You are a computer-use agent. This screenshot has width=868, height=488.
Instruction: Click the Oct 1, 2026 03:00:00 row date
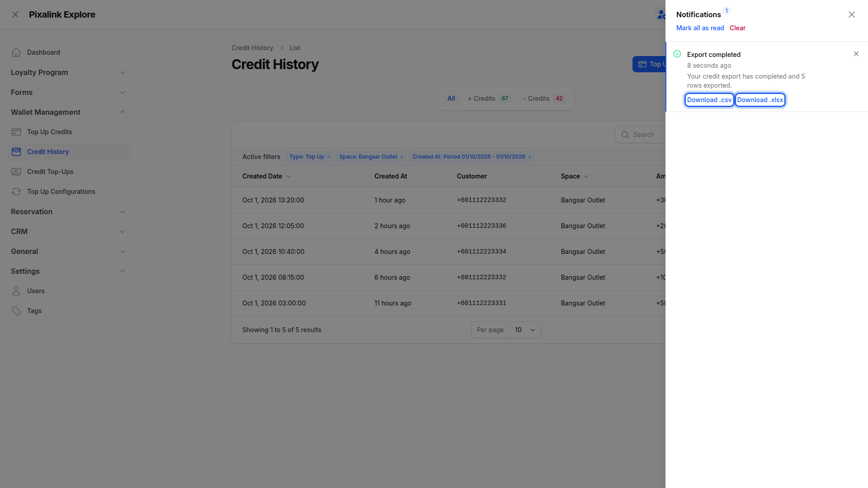pyautogui.click(x=274, y=303)
